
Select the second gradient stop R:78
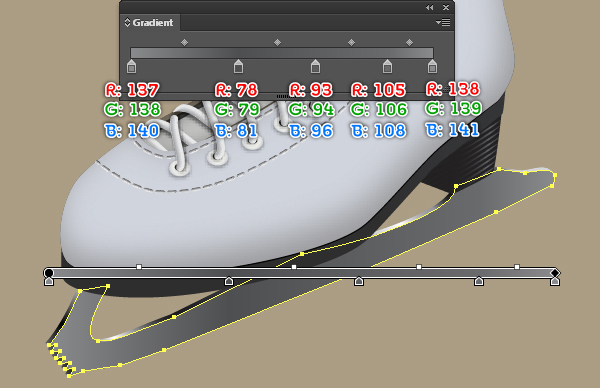click(x=238, y=66)
